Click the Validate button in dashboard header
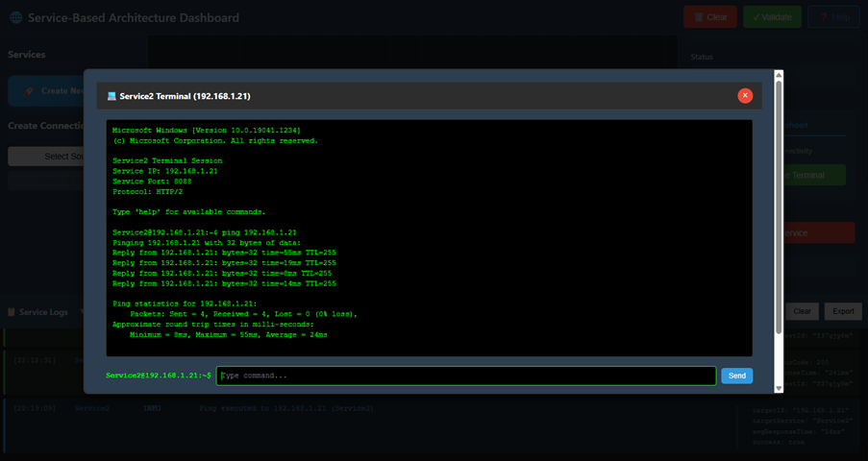Viewport: 868px width, 461px height. pos(772,17)
